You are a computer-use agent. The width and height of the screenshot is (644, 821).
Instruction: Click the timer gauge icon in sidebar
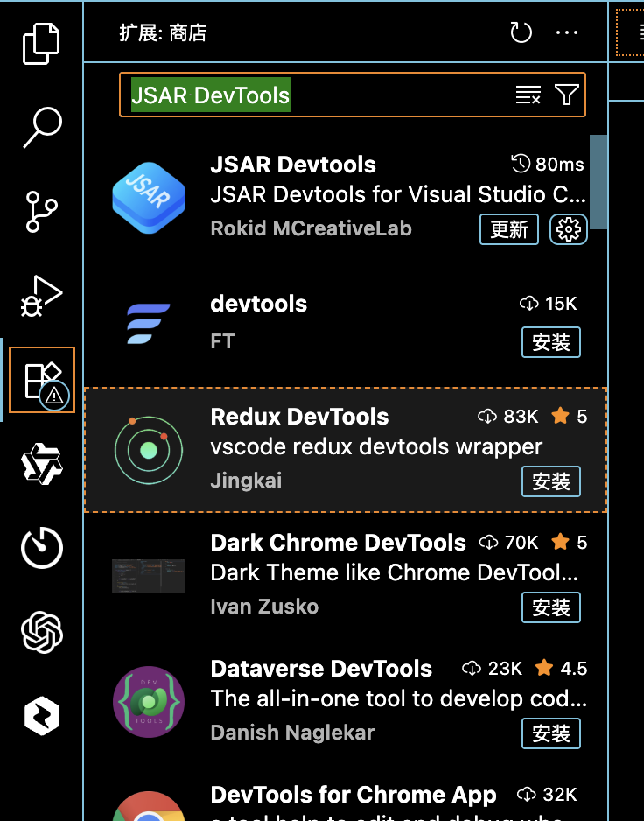click(x=42, y=548)
